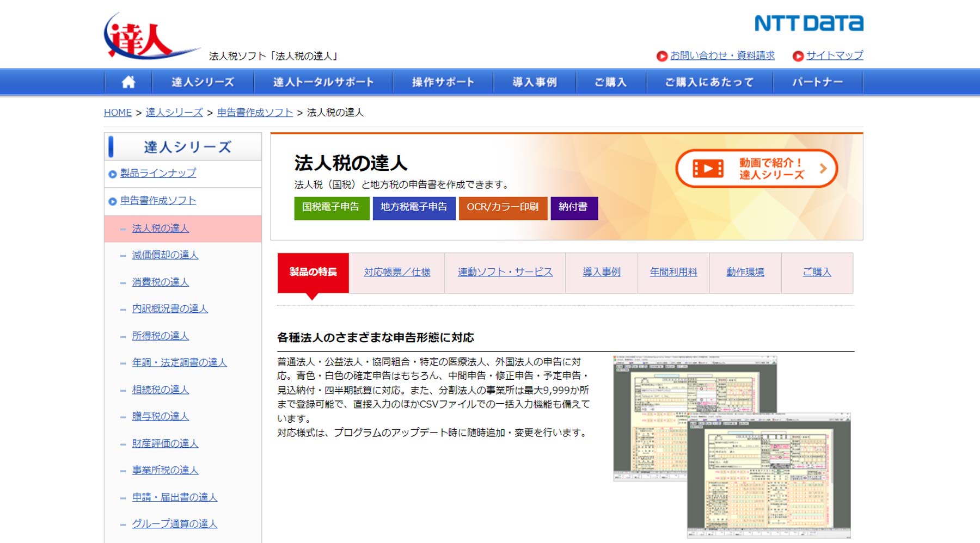Open 内訳概況書の達人 sidebar link
The image size is (980, 543).
[170, 308]
